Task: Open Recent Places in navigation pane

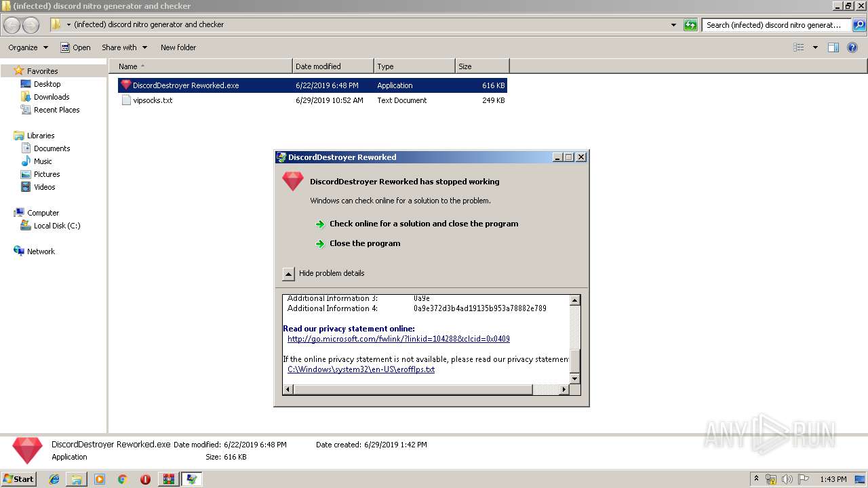Action: coord(56,110)
